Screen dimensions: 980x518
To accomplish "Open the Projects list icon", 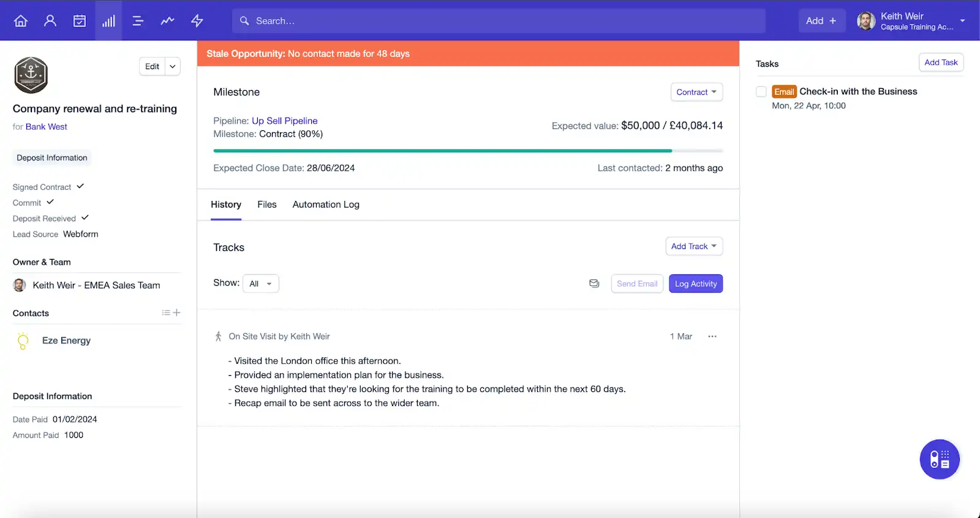I will point(138,21).
